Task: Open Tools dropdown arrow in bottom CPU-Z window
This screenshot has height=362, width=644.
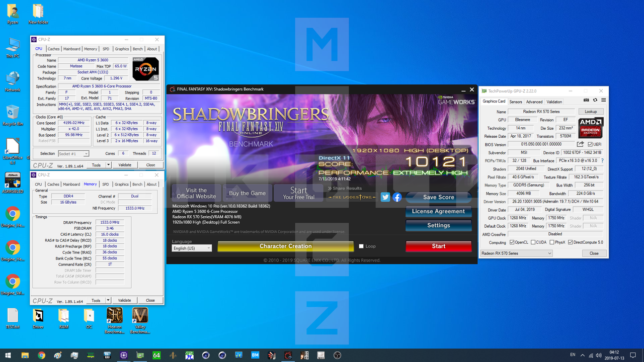Action: point(108,300)
